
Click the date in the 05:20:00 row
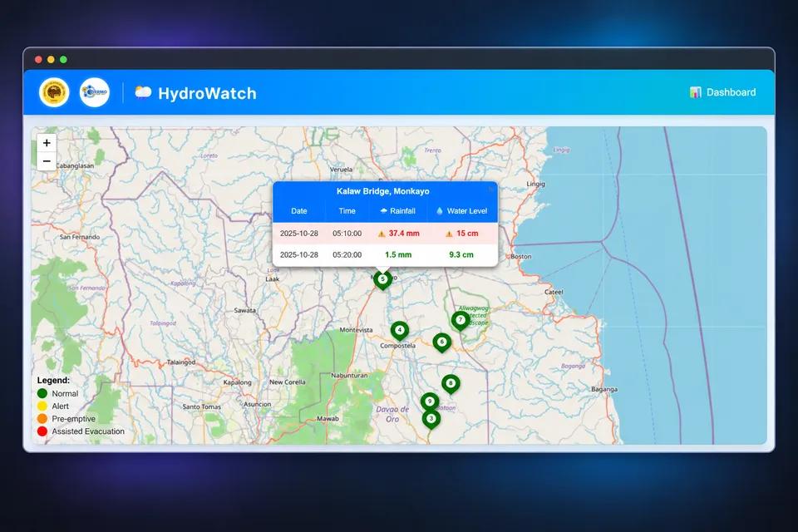tap(298, 254)
